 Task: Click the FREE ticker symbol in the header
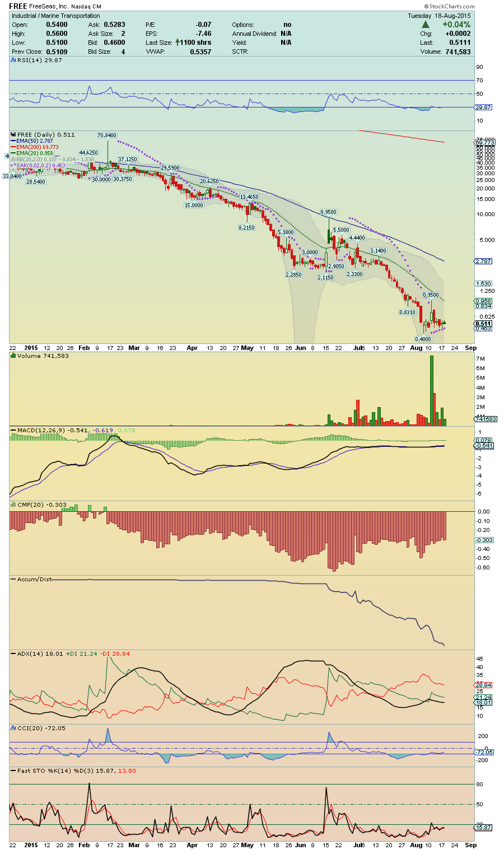pyautogui.click(x=18, y=6)
